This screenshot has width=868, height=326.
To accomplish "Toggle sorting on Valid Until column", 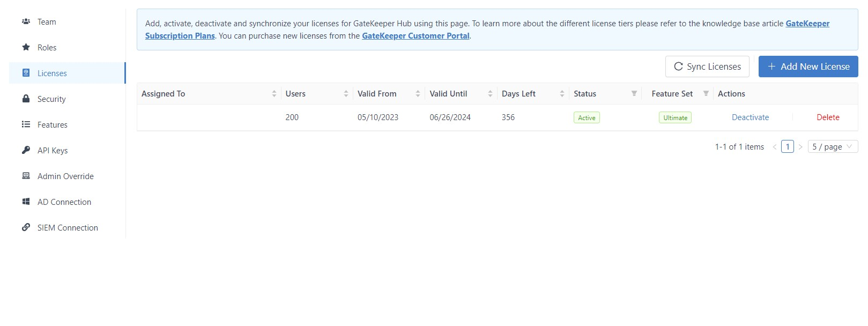I will pyautogui.click(x=490, y=94).
